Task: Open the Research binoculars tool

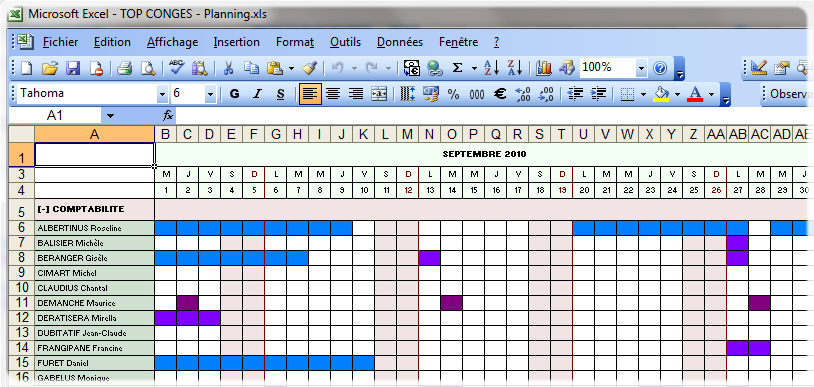Action: 200,68
